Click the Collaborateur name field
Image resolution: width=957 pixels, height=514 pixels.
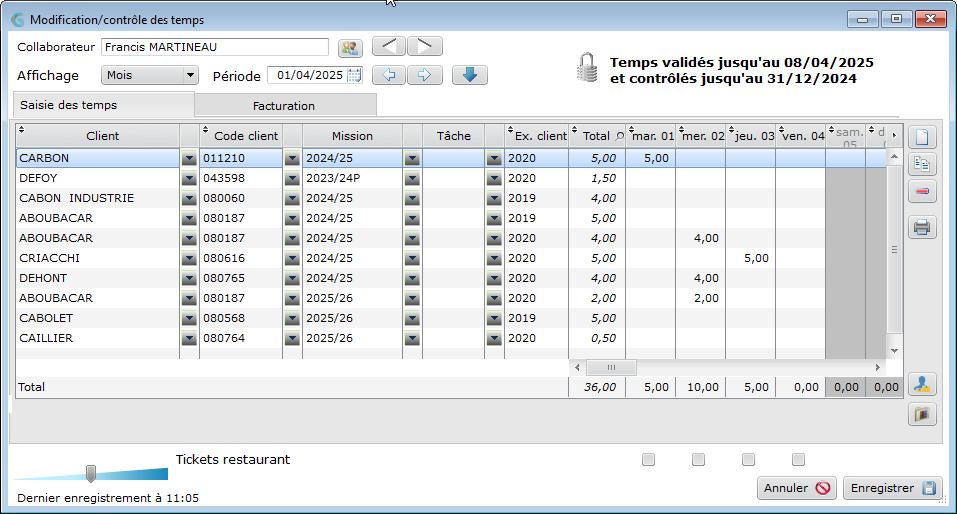click(215, 47)
